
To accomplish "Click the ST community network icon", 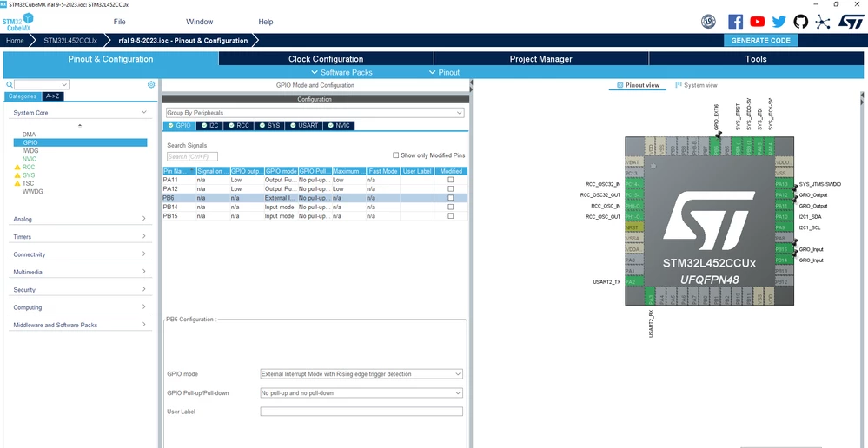I will click(823, 22).
